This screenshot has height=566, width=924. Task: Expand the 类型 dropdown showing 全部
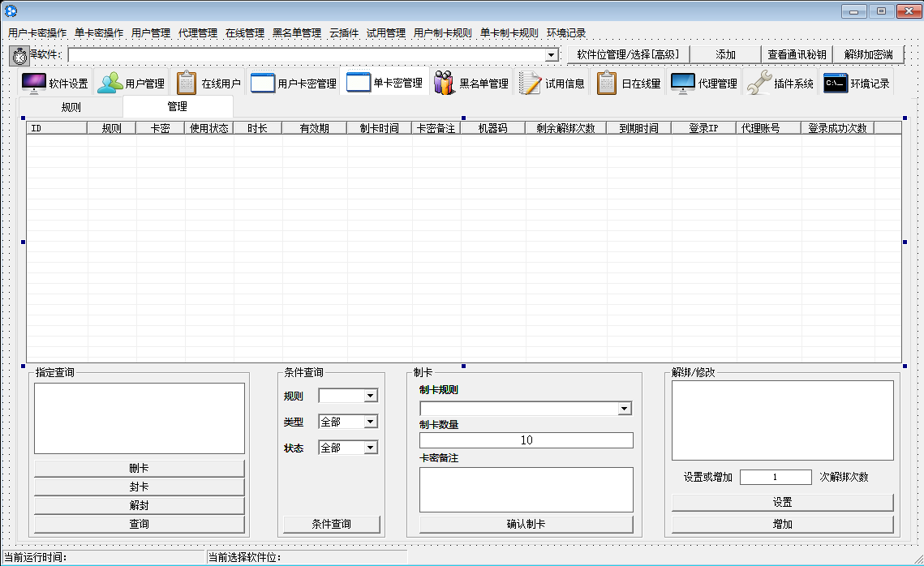tap(371, 422)
